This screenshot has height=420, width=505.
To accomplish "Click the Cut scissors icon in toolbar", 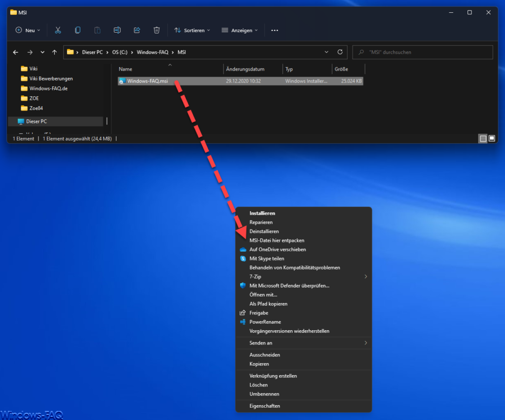I will point(58,30).
